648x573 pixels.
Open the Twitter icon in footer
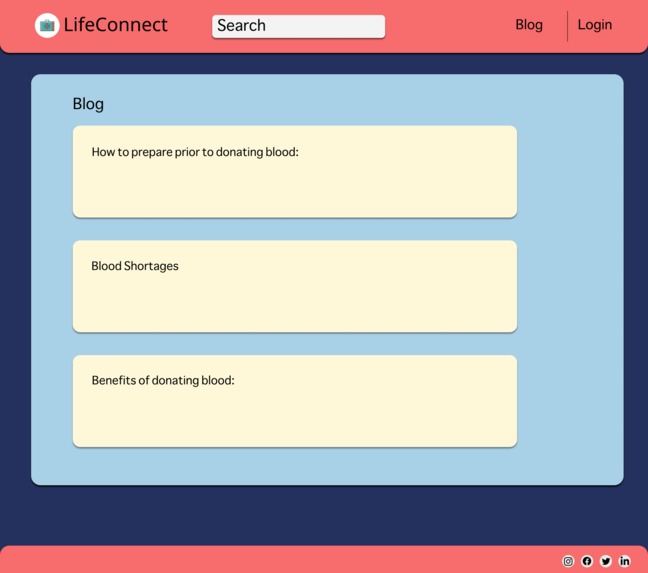coord(606,561)
